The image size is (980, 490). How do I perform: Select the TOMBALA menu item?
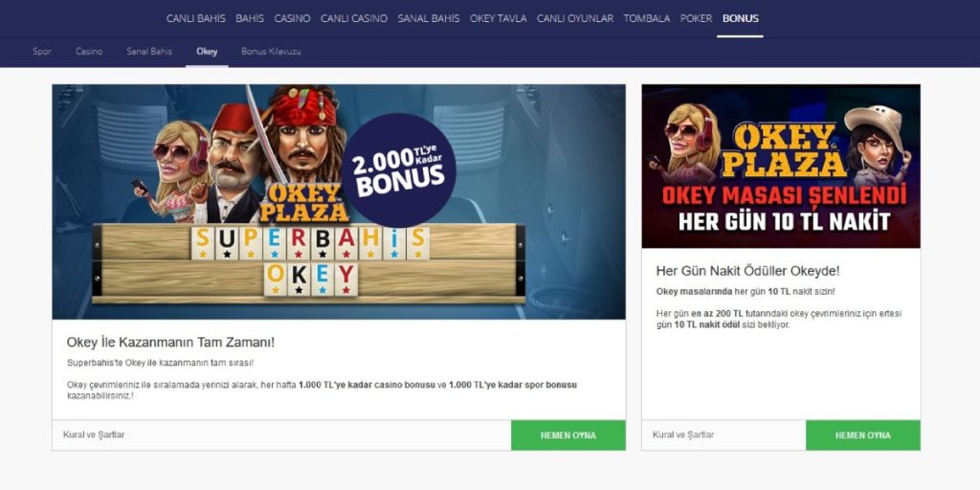pos(647,19)
